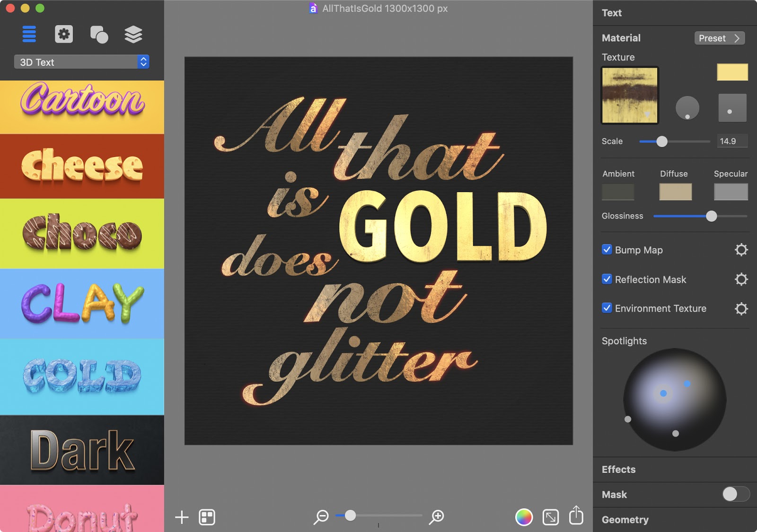Click the export/share icon

576,517
